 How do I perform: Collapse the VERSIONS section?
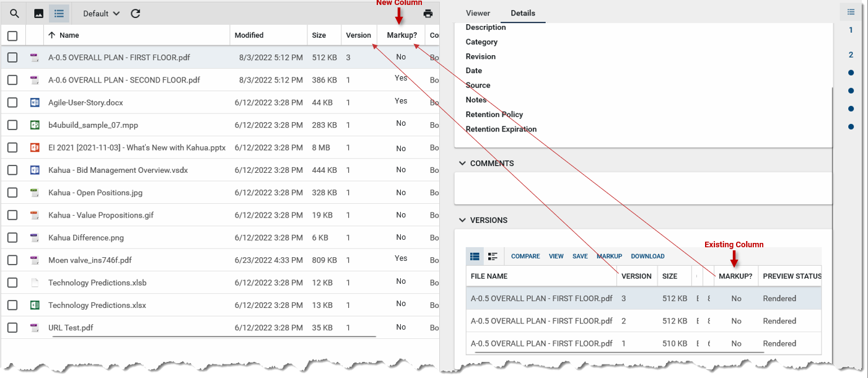462,221
